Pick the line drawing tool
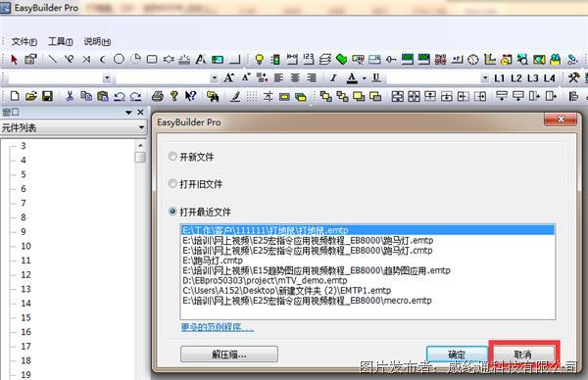This screenshot has width=588, height=380. coord(53,59)
